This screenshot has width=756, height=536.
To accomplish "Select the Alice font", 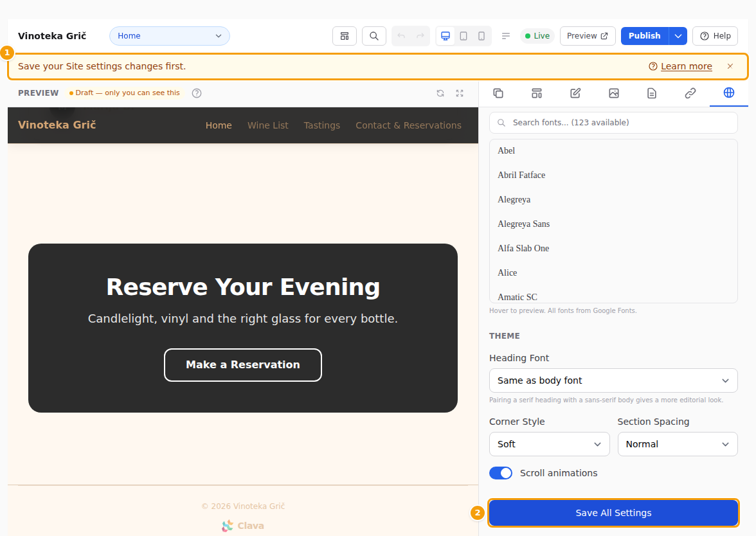I will 613,272.
